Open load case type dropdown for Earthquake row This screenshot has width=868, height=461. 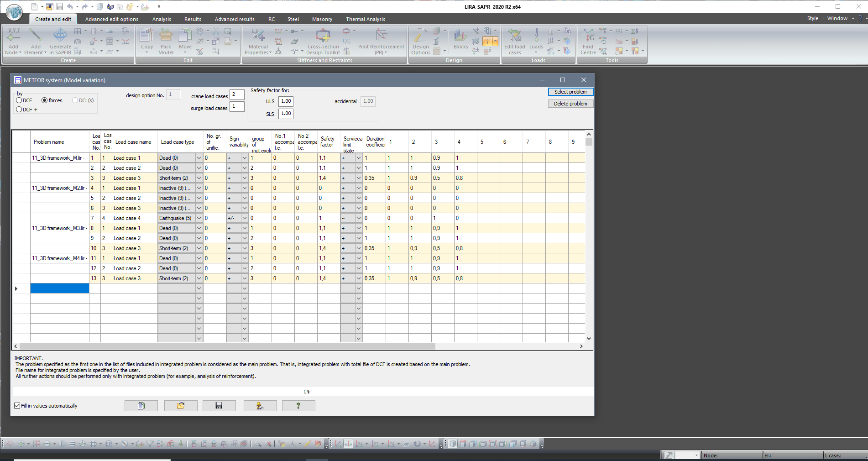click(199, 218)
